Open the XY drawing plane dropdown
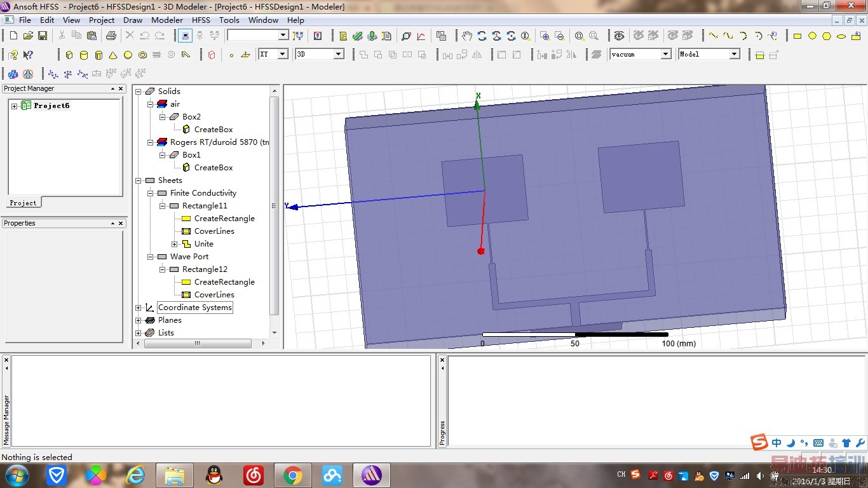868x488 pixels. tap(282, 55)
